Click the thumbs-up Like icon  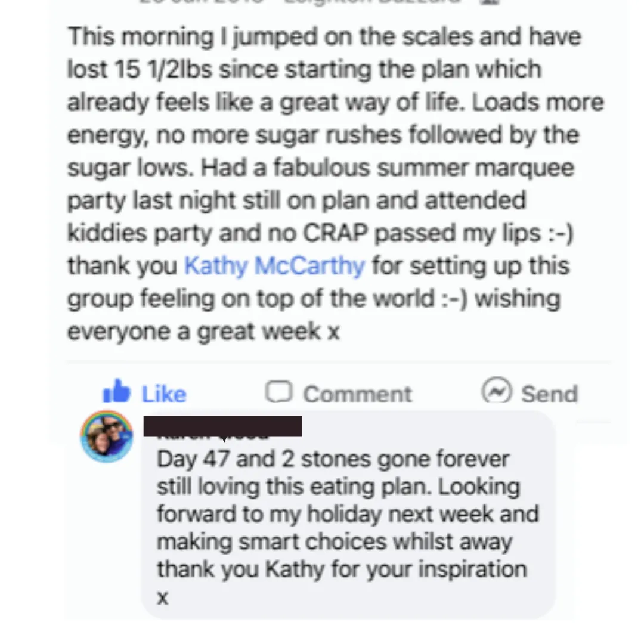click(117, 391)
